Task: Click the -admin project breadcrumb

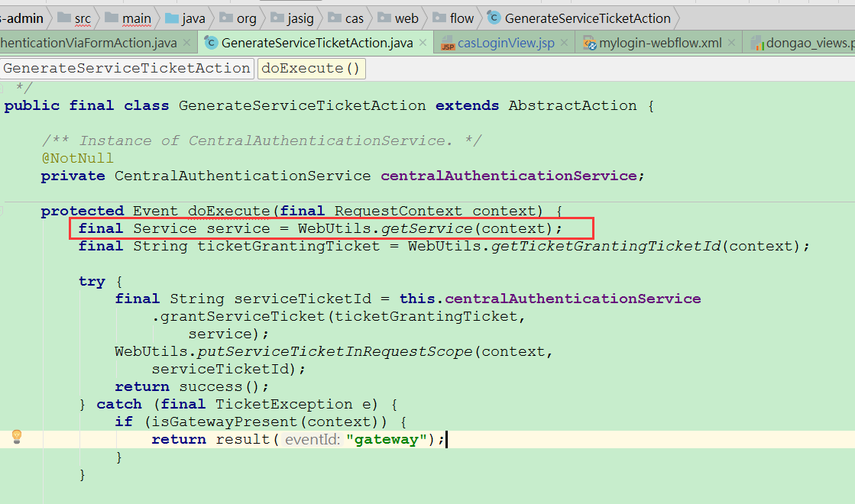Action: [x=22, y=18]
